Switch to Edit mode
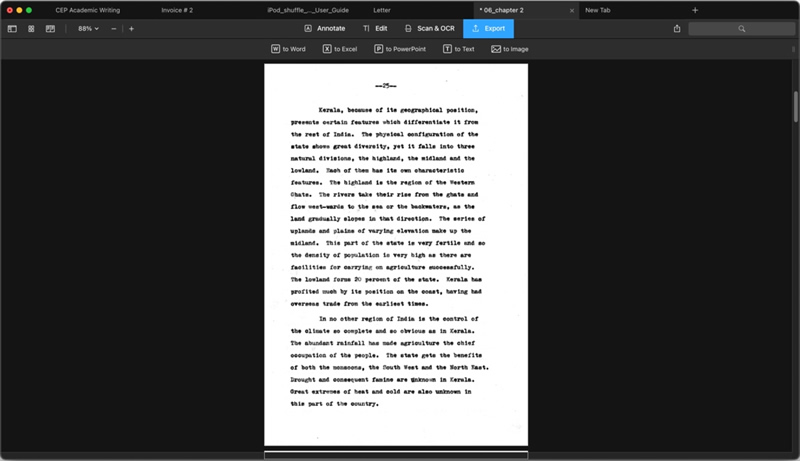 click(375, 29)
